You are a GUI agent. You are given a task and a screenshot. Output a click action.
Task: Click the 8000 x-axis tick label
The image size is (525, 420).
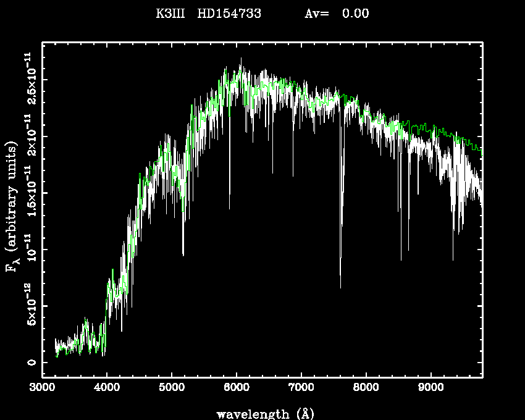click(366, 388)
